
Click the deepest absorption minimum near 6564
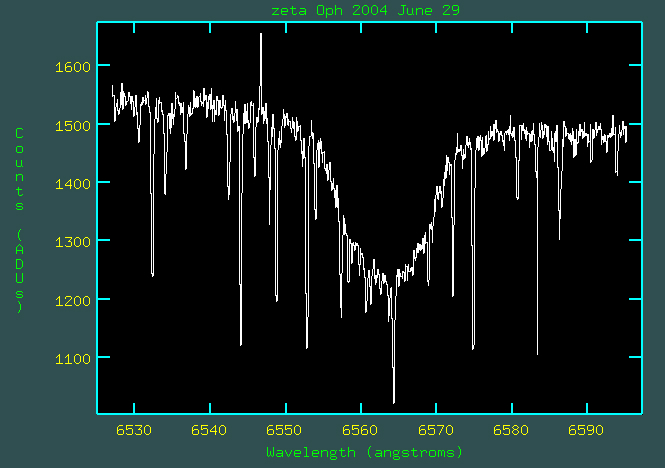click(394, 401)
